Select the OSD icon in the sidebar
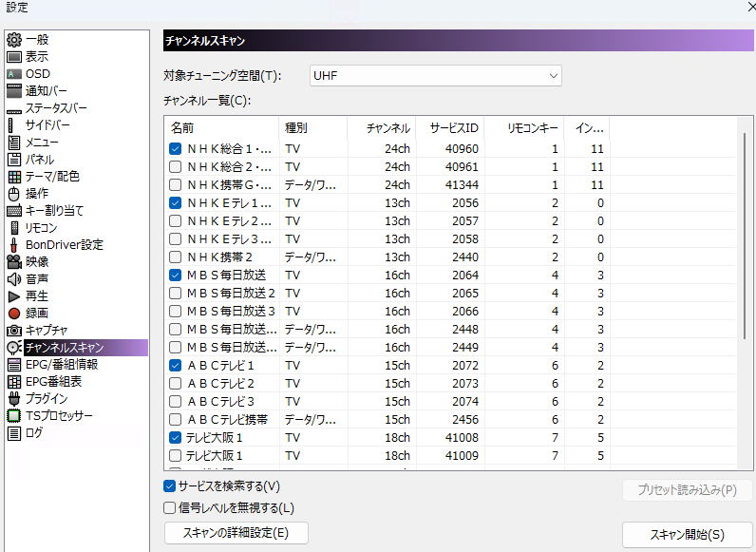Viewport: 756px width, 552px height. [14, 74]
